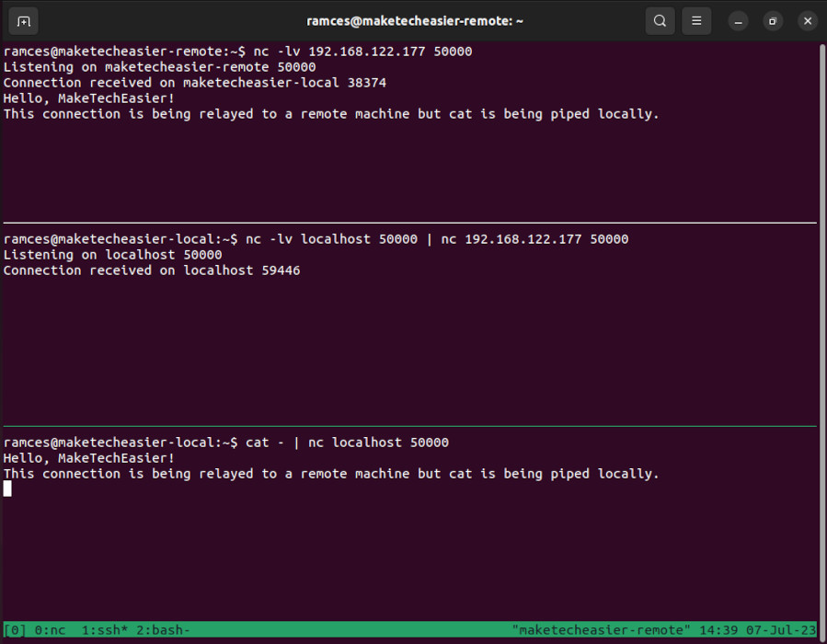Click the date 07-Jul-23 in the status bar

pos(784,630)
